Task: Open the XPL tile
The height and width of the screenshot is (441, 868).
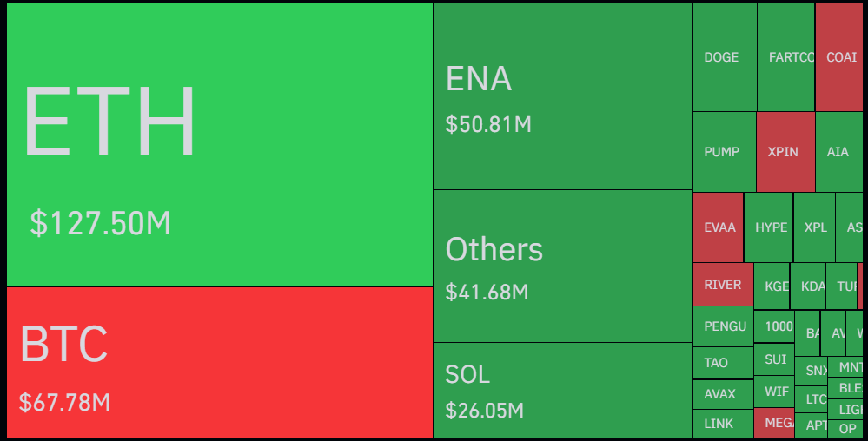Action: pos(815,227)
